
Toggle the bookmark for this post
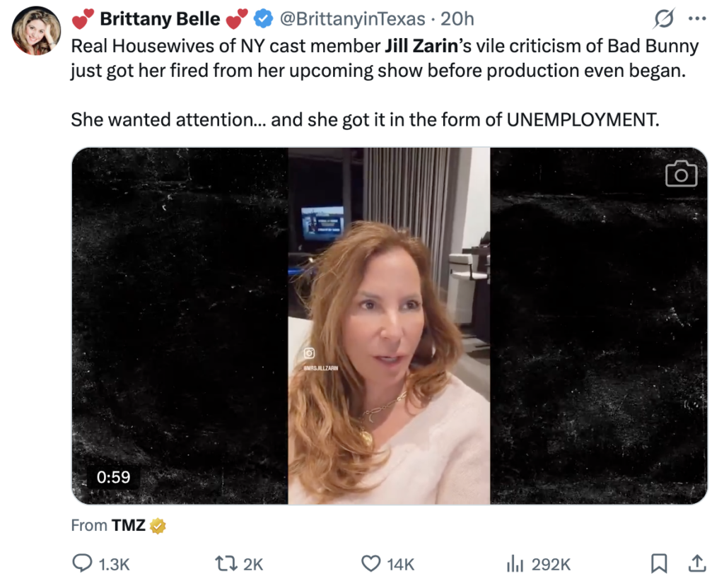(x=658, y=563)
